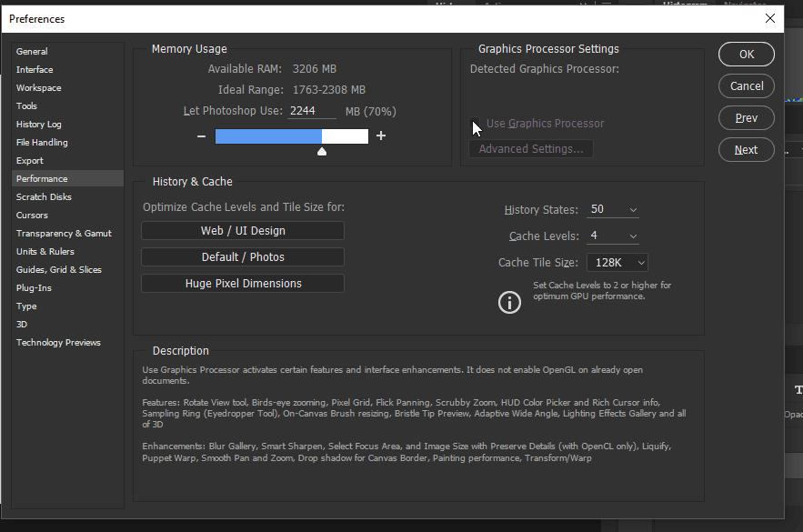Click the Cancel button
The image size is (803, 532).
[747, 86]
